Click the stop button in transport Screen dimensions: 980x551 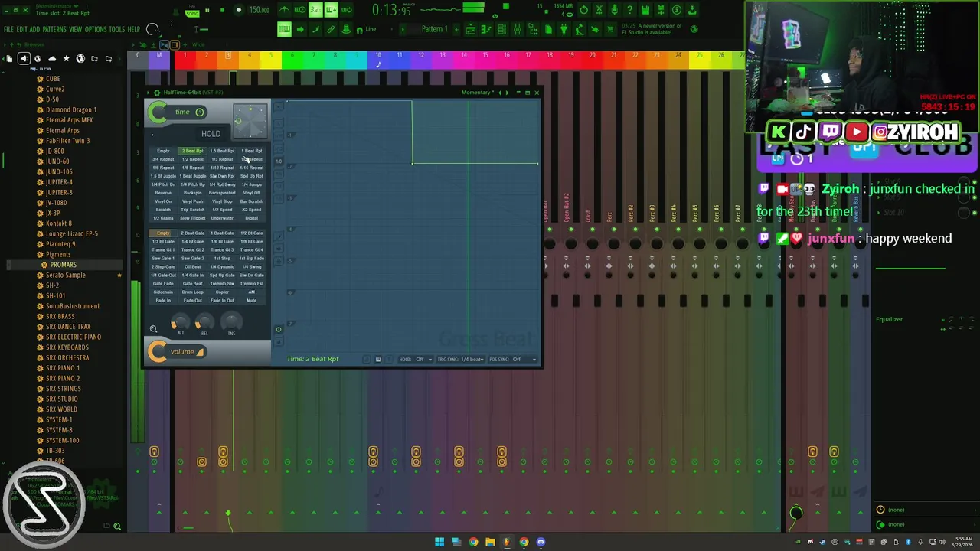point(222,10)
